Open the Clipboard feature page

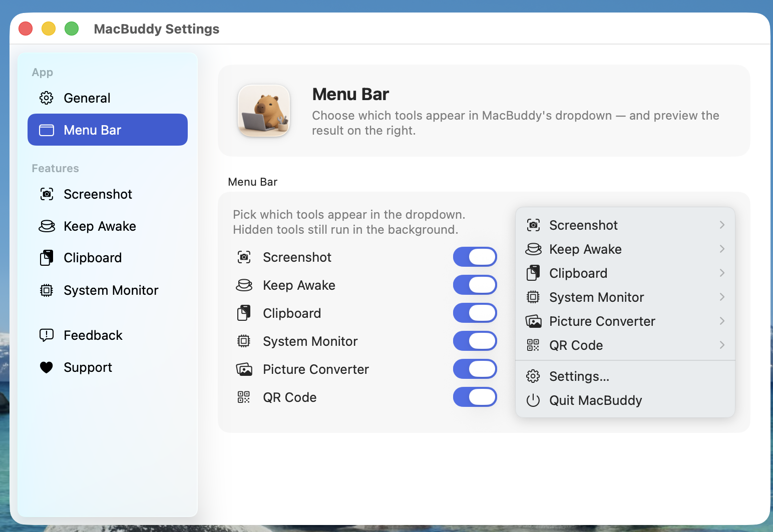point(108,258)
